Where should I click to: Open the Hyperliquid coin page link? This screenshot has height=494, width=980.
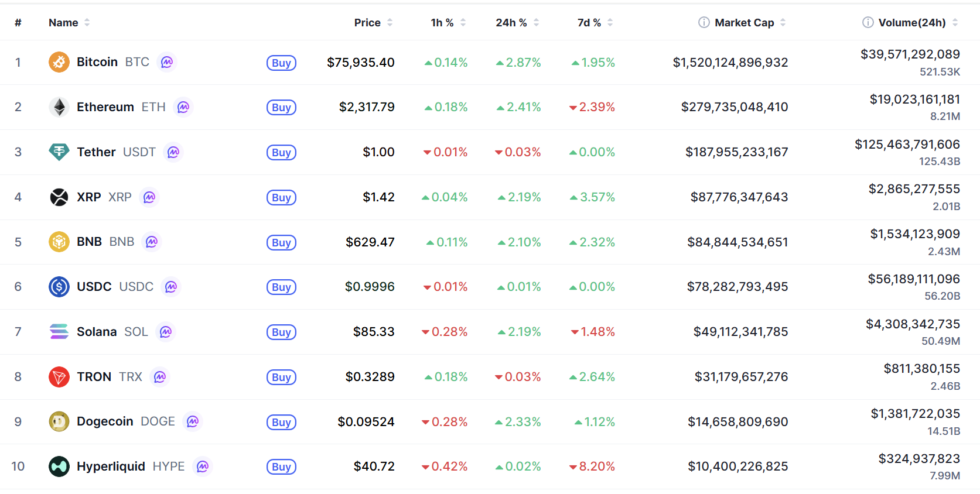pos(111,466)
